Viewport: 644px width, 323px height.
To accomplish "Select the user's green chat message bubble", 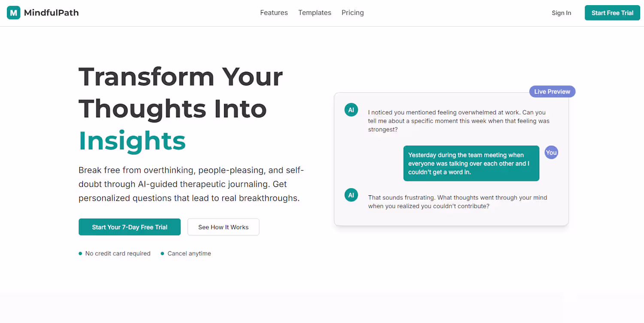I will [x=471, y=163].
